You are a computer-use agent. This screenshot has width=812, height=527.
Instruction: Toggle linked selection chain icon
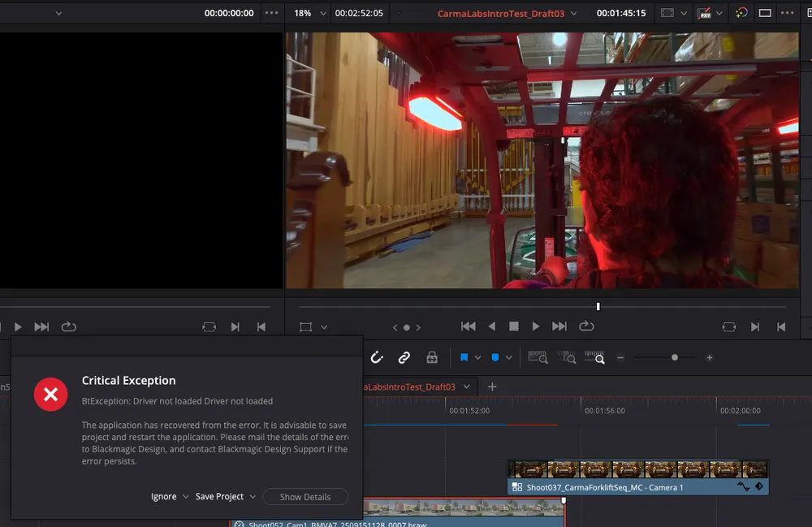404,357
